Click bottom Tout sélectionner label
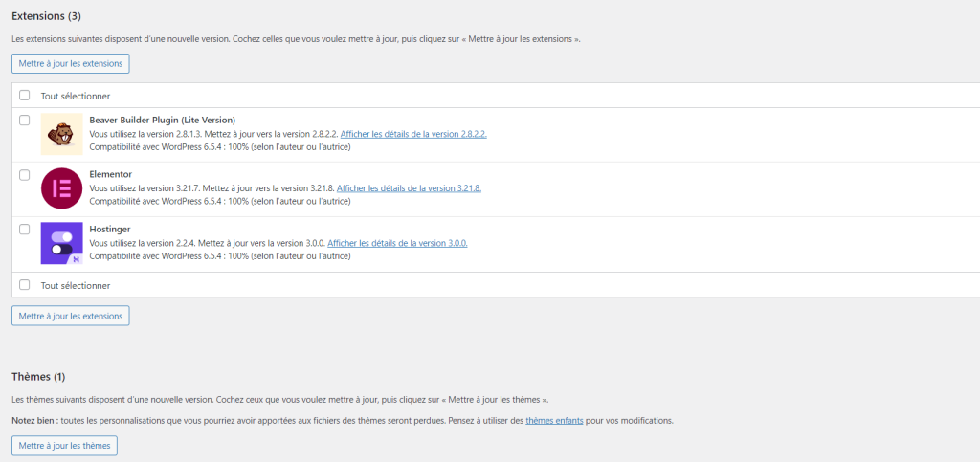980x462 pixels. pos(76,285)
